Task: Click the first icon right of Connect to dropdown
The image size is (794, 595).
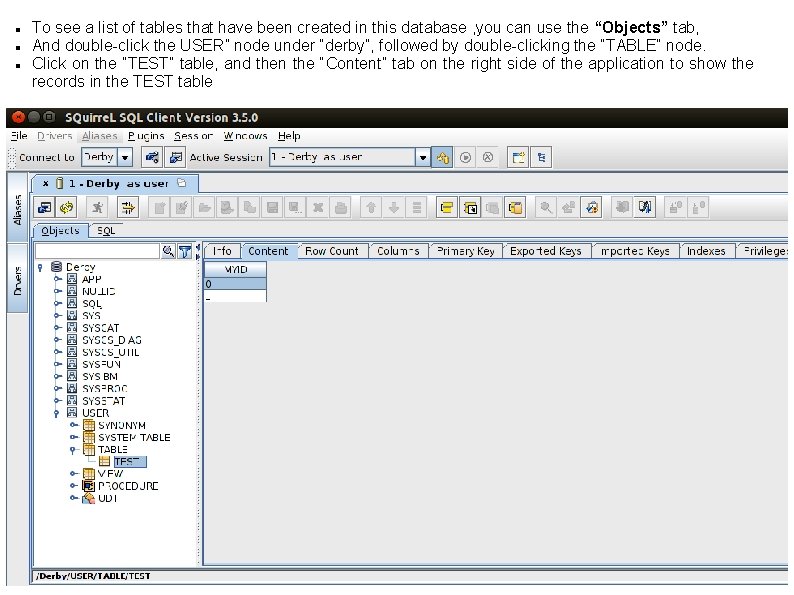Action: [x=152, y=157]
